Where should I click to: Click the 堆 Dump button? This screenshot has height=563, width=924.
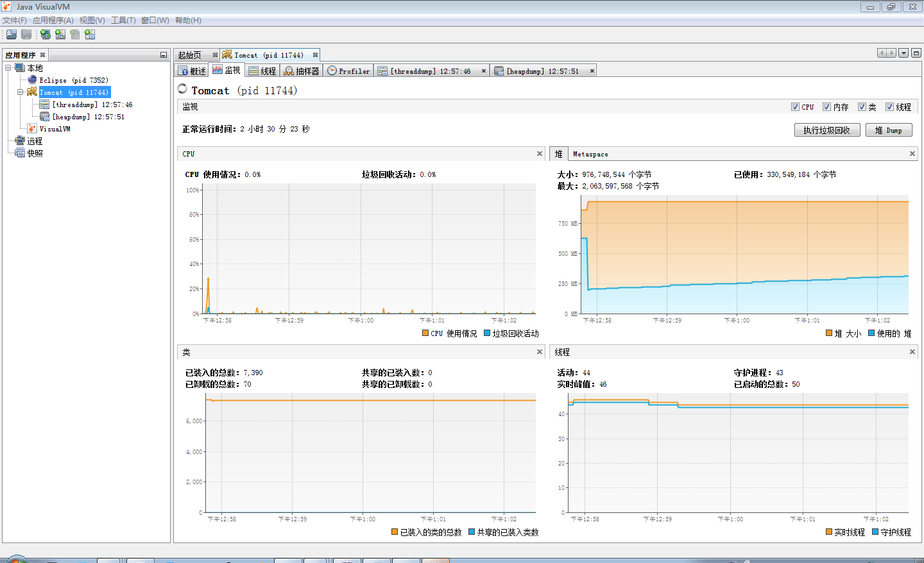point(889,130)
